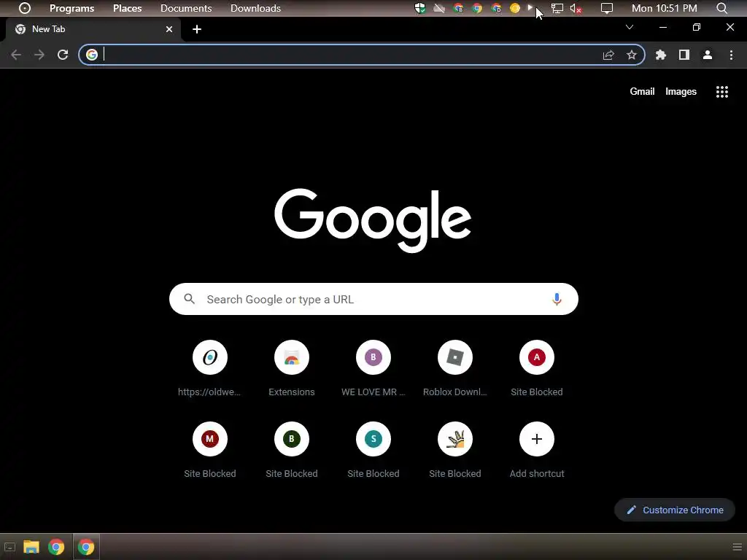Open the Chrome three-dot menu
The image size is (747, 560).
[x=731, y=55]
